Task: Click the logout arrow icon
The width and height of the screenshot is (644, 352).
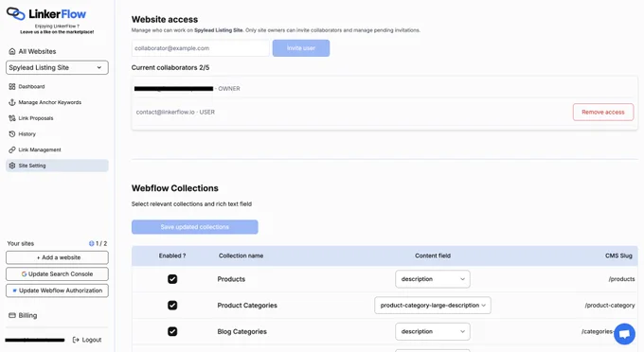Action: pos(76,340)
